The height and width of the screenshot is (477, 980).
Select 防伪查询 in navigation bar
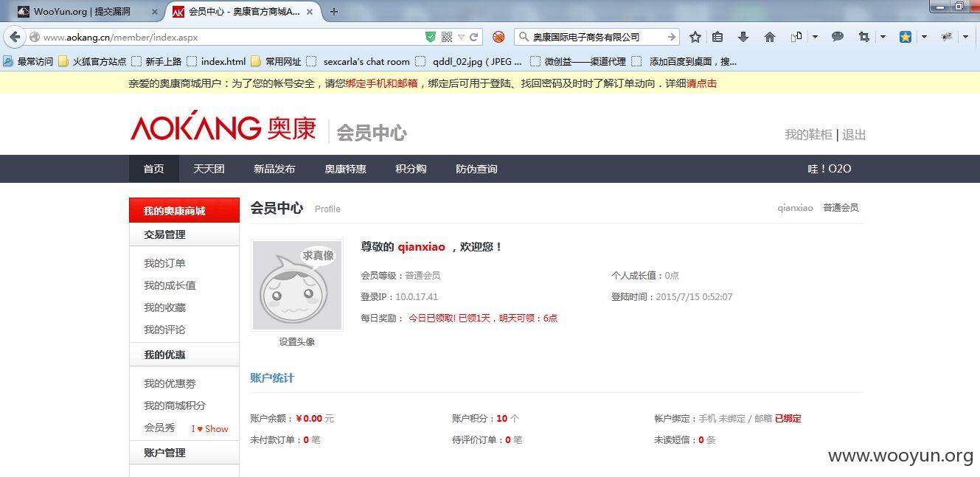(476, 169)
